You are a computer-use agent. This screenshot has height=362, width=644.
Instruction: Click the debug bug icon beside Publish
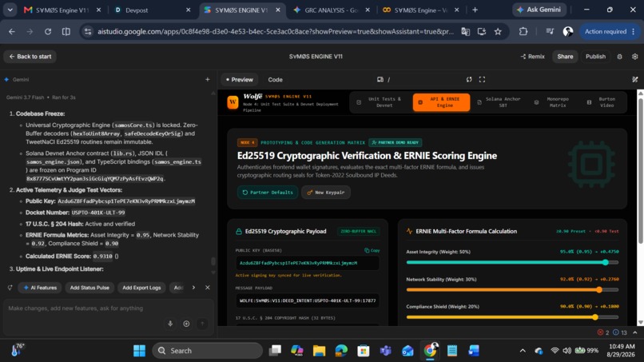tap(620, 57)
